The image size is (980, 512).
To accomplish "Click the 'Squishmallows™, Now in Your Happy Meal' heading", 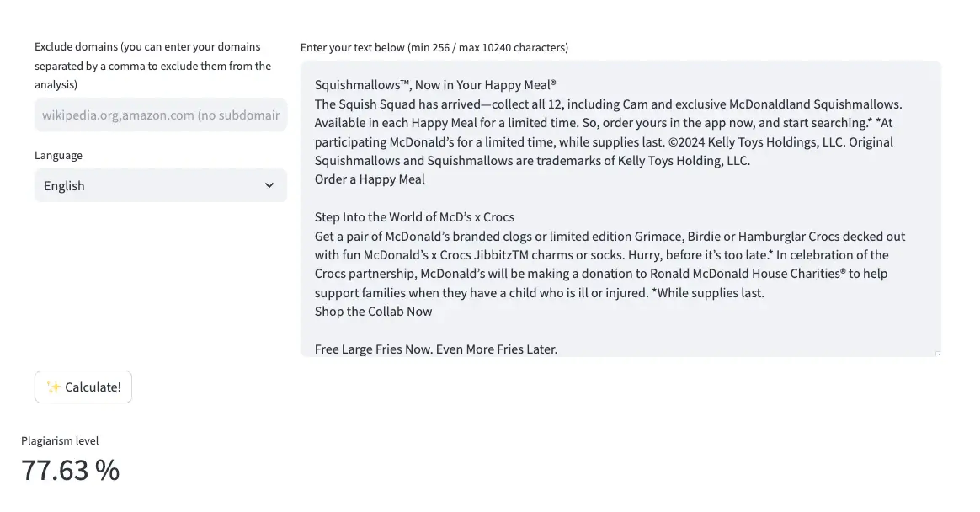I will (435, 85).
